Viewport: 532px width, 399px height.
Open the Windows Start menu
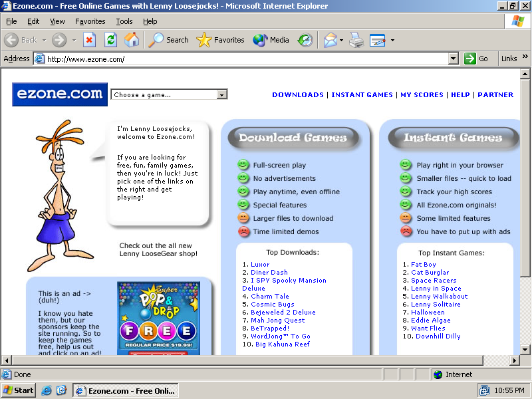[x=19, y=390]
